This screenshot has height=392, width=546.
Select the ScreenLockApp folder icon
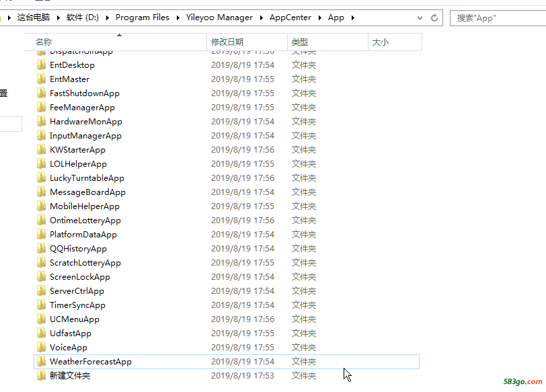pos(42,277)
